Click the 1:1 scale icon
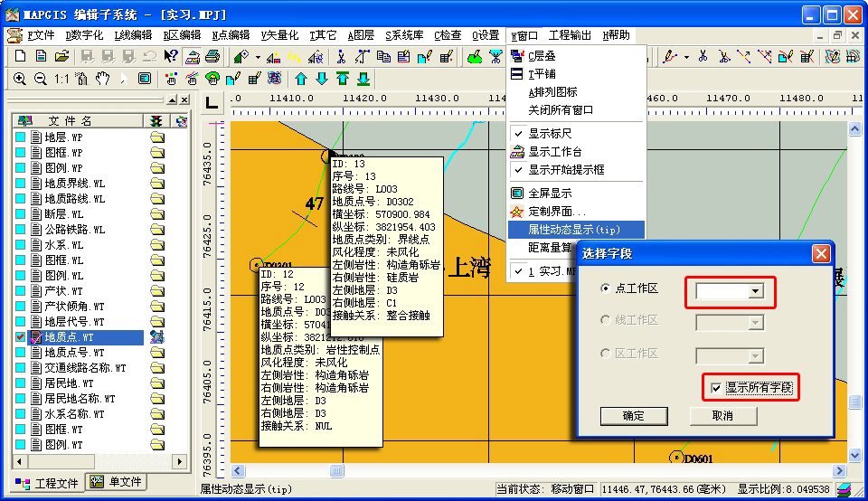The width and height of the screenshot is (868, 501). pos(61,79)
